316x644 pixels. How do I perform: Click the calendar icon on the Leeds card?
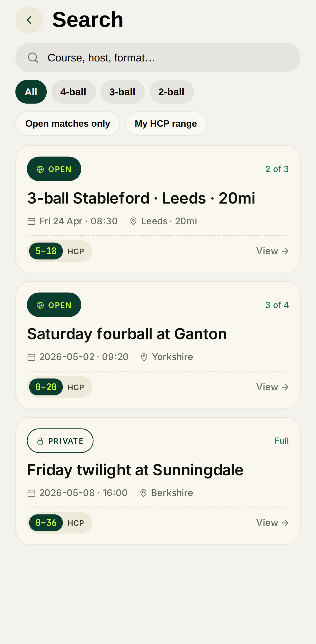pyautogui.click(x=31, y=221)
